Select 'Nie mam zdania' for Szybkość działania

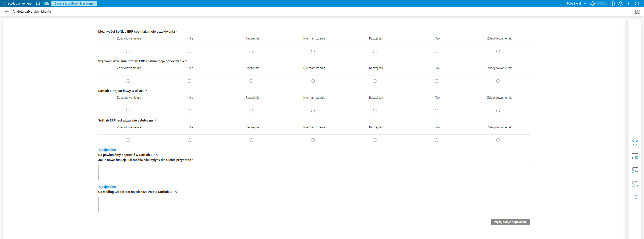(x=313, y=81)
